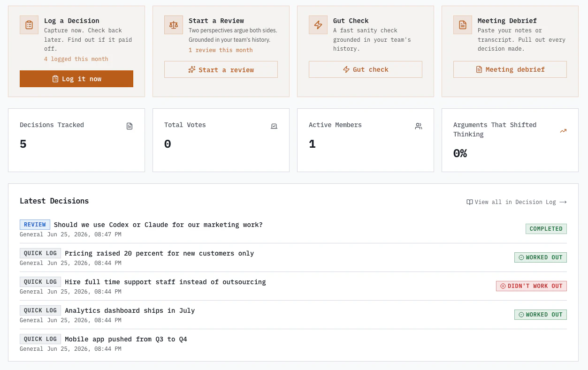The height and width of the screenshot is (370, 588).
Task: Click the Start a Review card title
Action: (216, 21)
